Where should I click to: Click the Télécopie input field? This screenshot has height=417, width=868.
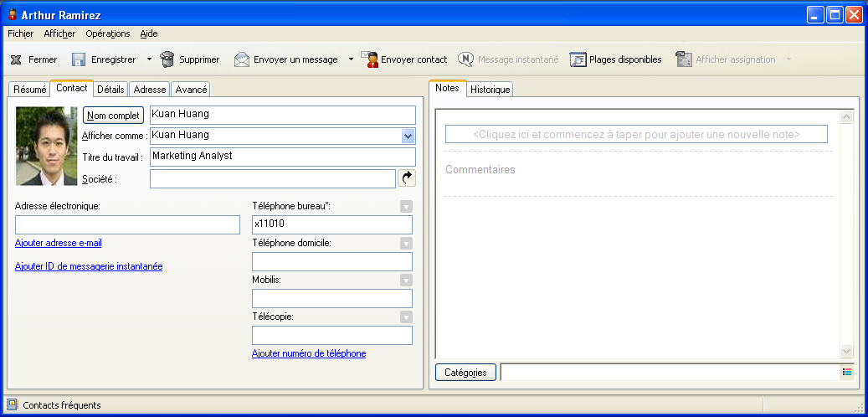[332, 336]
